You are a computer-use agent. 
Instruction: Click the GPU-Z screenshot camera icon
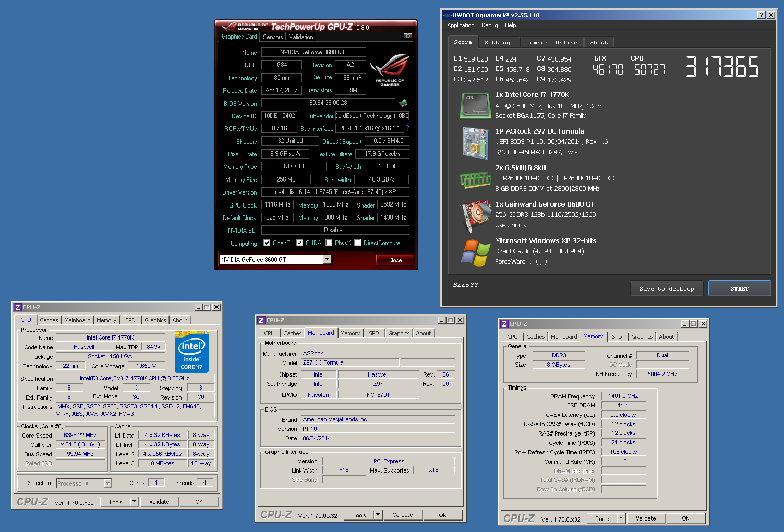pyautogui.click(x=408, y=36)
